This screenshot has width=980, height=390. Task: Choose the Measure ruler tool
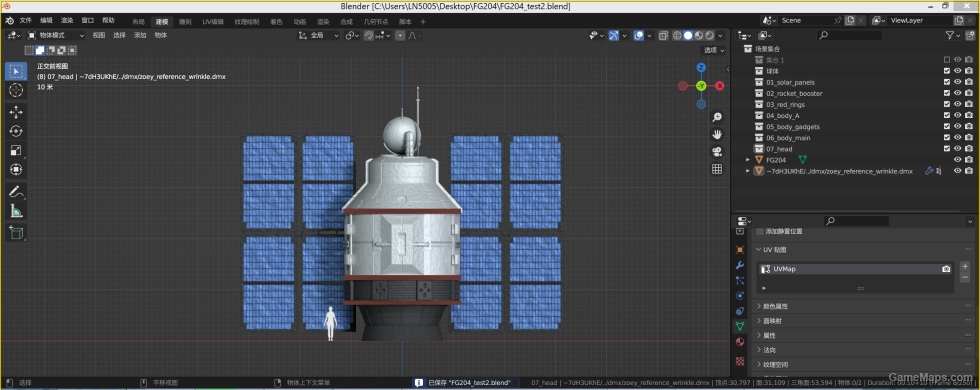[x=16, y=211]
